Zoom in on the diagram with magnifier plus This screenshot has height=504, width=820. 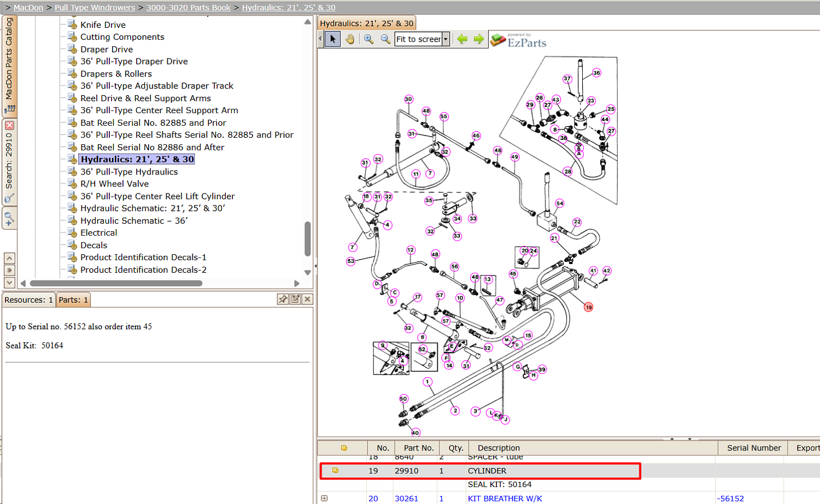pyautogui.click(x=369, y=39)
